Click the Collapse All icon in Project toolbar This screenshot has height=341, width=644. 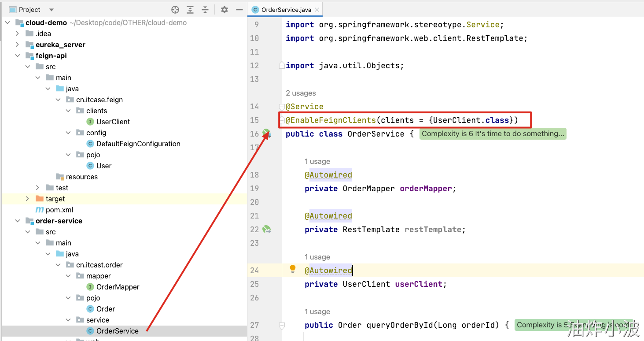(205, 10)
